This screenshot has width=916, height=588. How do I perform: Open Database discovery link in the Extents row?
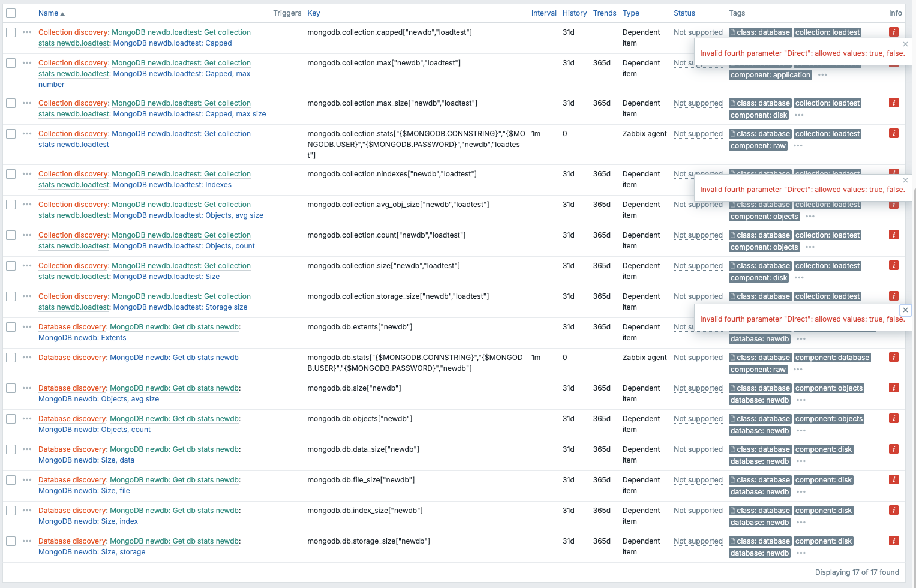coord(73,327)
